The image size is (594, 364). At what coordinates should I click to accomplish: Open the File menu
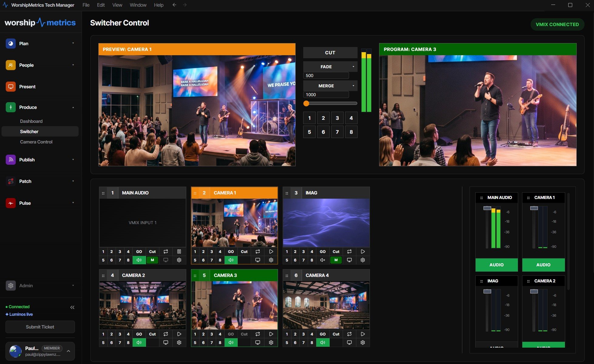86,5
